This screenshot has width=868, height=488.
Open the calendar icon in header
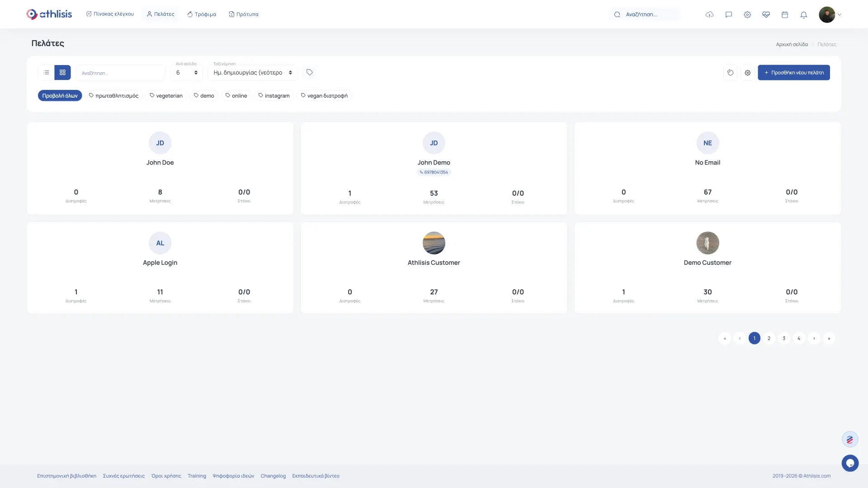click(785, 14)
